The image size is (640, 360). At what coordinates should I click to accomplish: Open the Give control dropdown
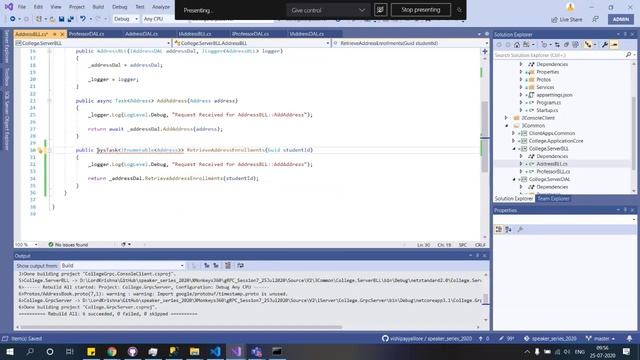pos(328,10)
